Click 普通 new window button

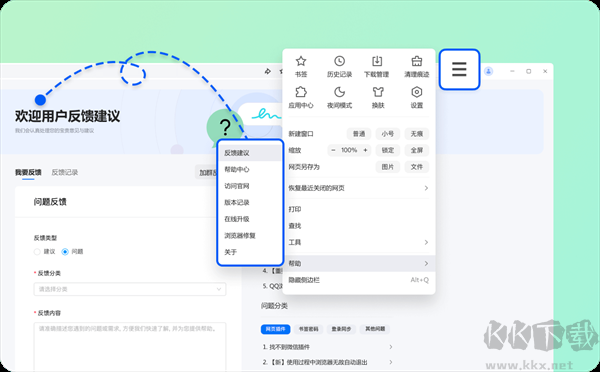click(x=359, y=134)
